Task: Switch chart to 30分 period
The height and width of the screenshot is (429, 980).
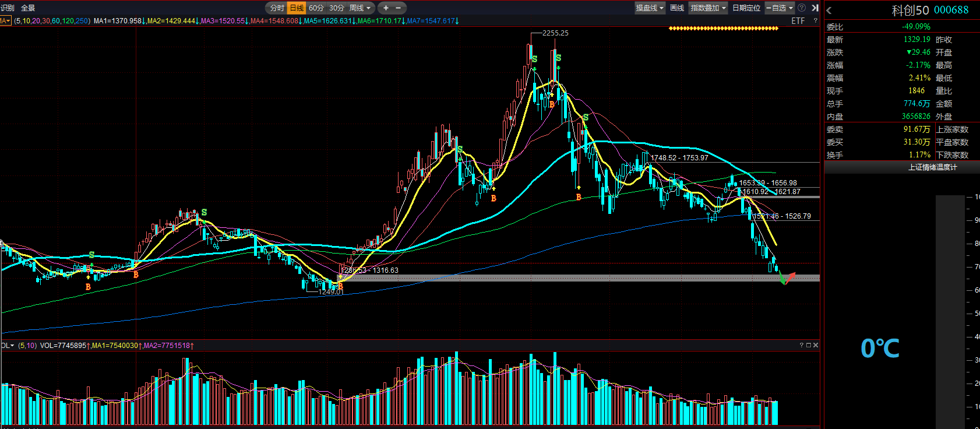Action: click(336, 8)
